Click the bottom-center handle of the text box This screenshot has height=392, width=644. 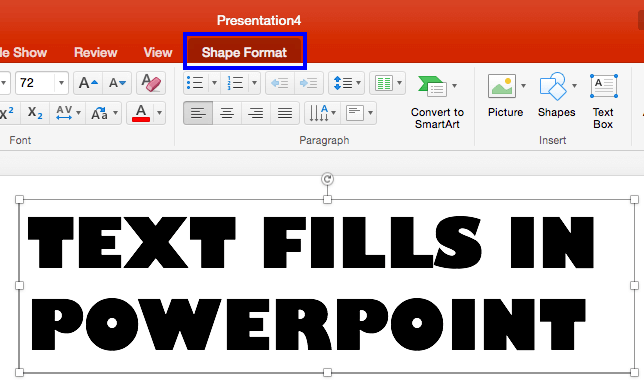[x=327, y=373]
